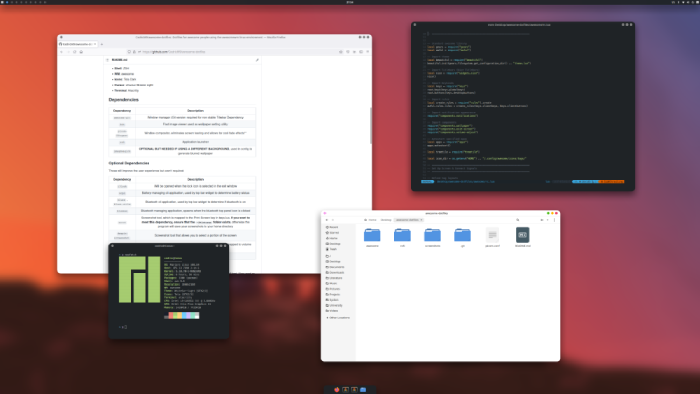Open view options dropdown arrow in the file manager

click(547, 220)
